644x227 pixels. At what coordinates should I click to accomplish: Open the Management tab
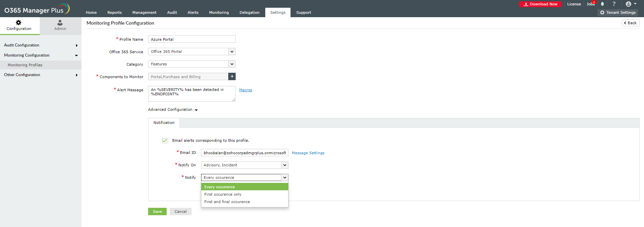pos(144,12)
